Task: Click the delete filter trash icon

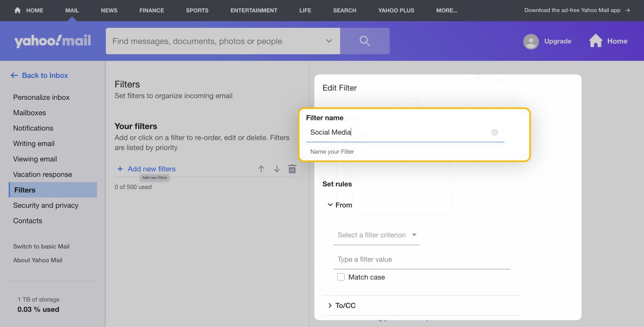Action: (x=292, y=169)
